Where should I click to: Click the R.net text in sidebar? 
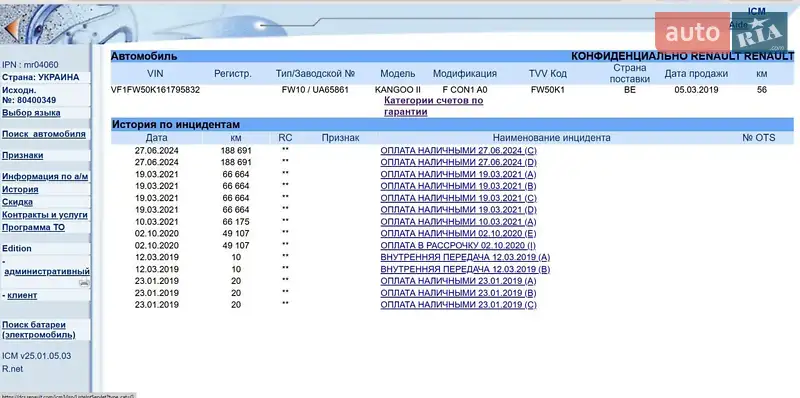click(x=13, y=368)
